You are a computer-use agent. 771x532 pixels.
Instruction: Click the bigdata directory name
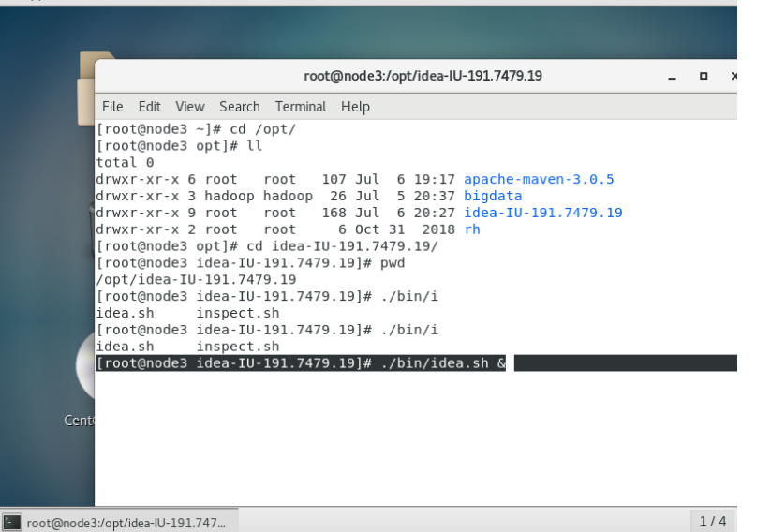[493, 196]
